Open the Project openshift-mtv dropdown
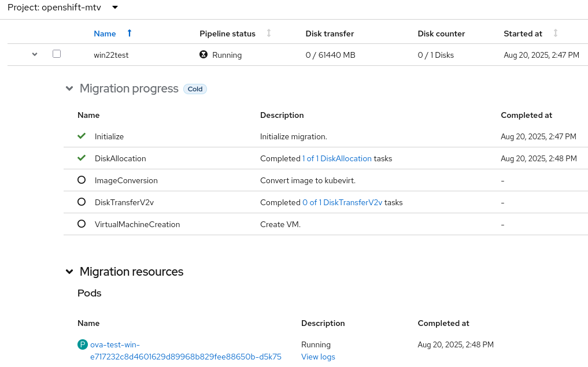This screenshot has height=367, width=588. point(115,8)
